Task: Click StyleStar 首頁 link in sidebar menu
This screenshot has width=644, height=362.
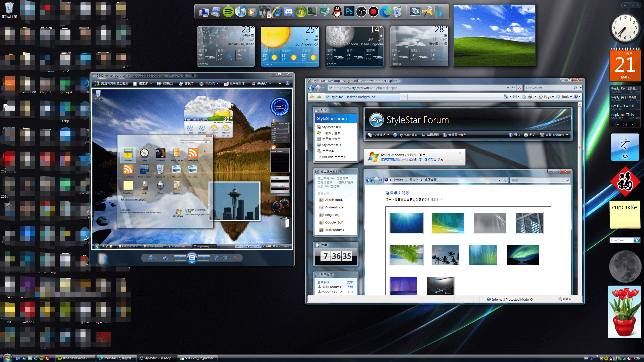Action: (x=332, y=127)
